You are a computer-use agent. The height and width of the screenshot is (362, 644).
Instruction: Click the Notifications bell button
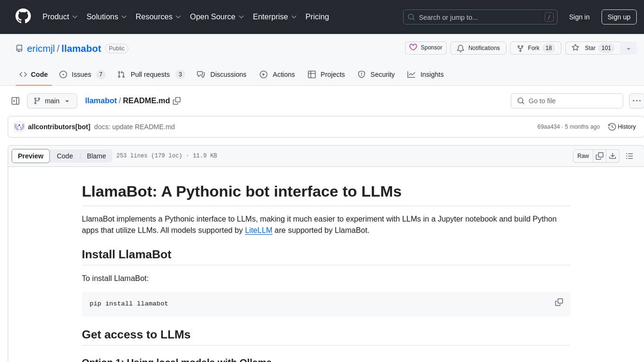[x=478, y=48]
